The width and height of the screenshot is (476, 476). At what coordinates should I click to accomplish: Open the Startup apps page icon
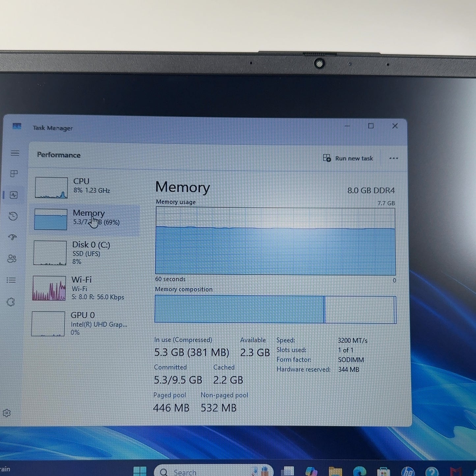click(x=13, y=237)
